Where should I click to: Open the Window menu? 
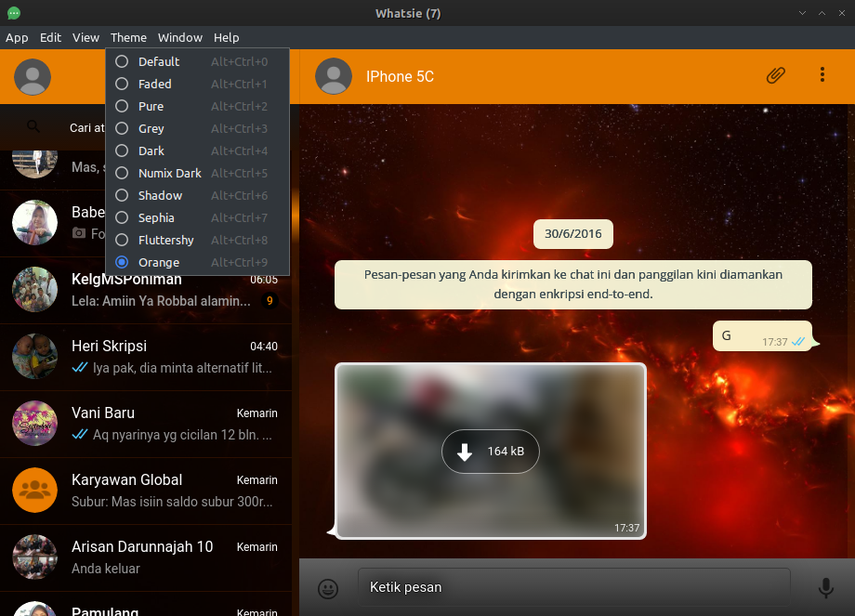click(x=180, y=37)
